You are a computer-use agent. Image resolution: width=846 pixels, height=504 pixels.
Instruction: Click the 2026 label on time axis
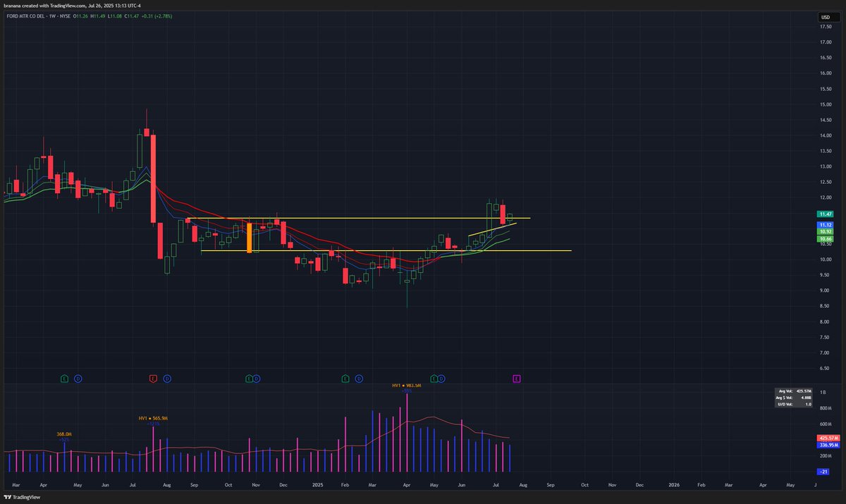coord(674,485)
